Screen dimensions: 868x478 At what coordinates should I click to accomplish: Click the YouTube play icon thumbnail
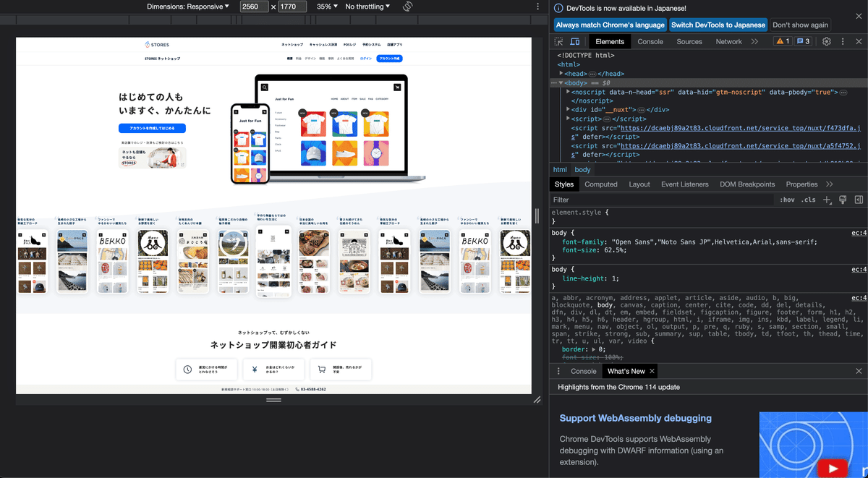[833, 469]
